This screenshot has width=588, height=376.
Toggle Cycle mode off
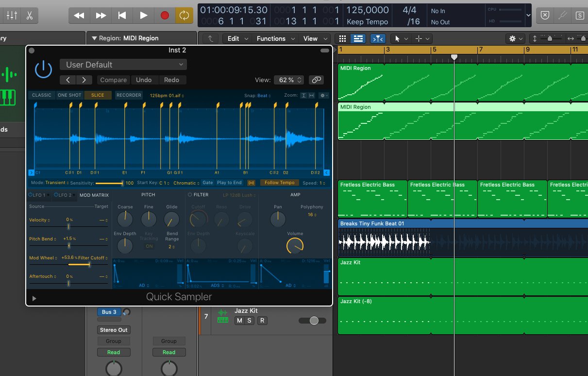184,15
